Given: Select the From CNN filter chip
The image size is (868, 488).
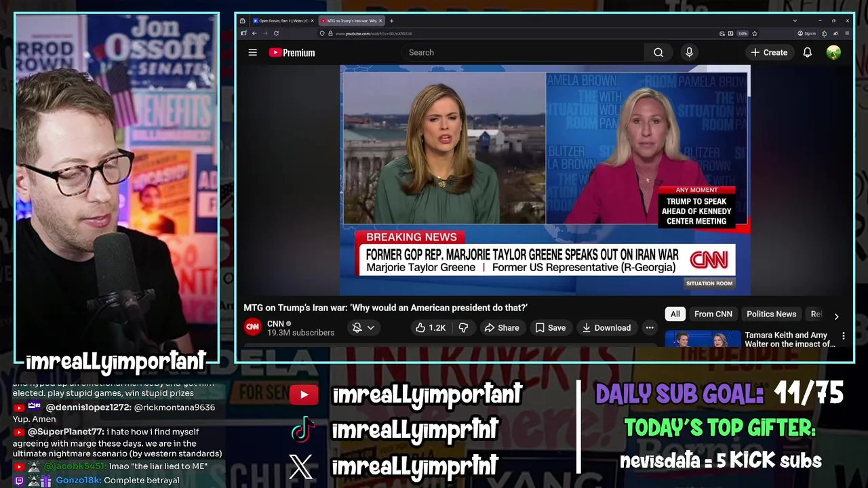Looking at the screenshot, I should pyautogui.click(x=713, y=314).
